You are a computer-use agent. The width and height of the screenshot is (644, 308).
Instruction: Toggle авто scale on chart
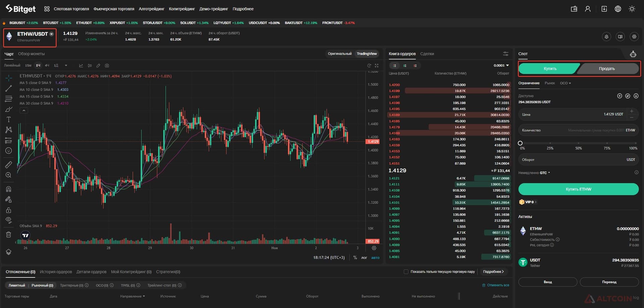375,258
